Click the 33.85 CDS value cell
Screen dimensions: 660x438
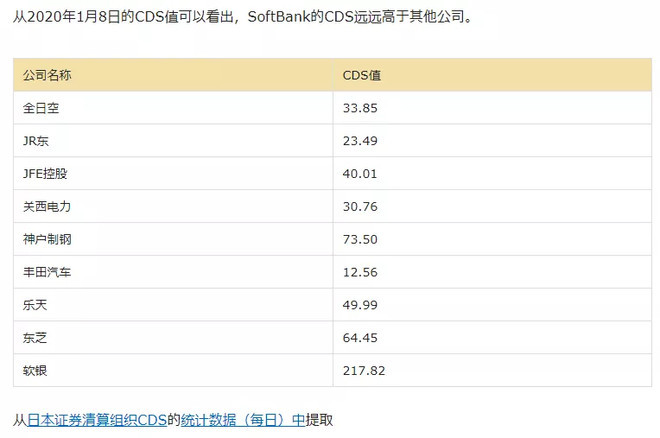point(360,108)
